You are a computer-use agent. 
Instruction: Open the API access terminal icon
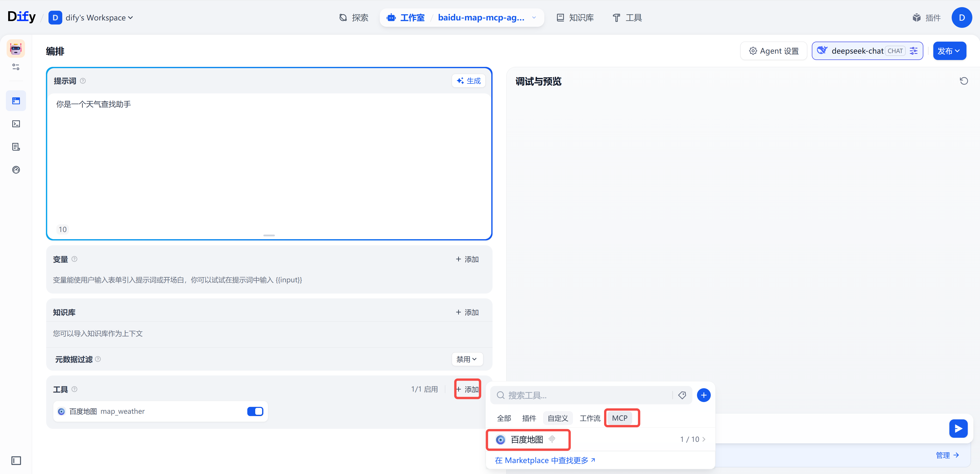[x=16, y=124]
